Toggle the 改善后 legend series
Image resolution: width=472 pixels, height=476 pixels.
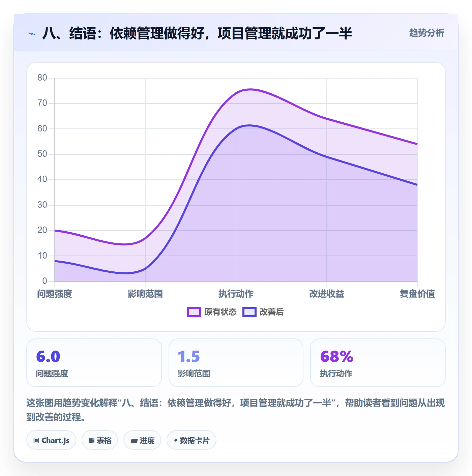[263, 312]
